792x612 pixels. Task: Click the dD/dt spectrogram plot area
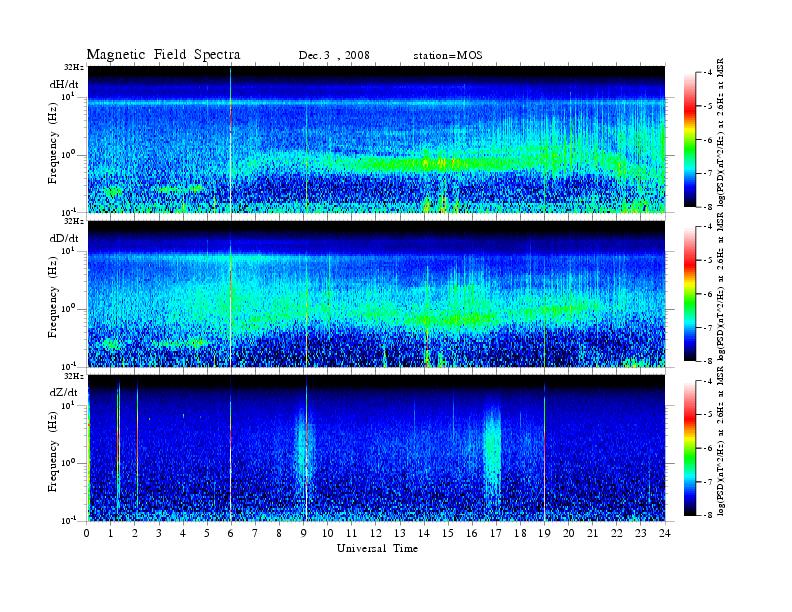(x=376, y=294)
